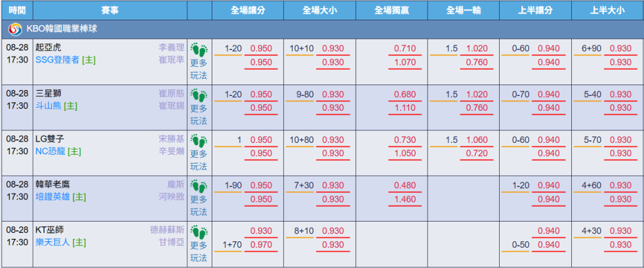
Task: Collapse the KBO韓國職業棒球 league header
Action: [x=322, y=29]
